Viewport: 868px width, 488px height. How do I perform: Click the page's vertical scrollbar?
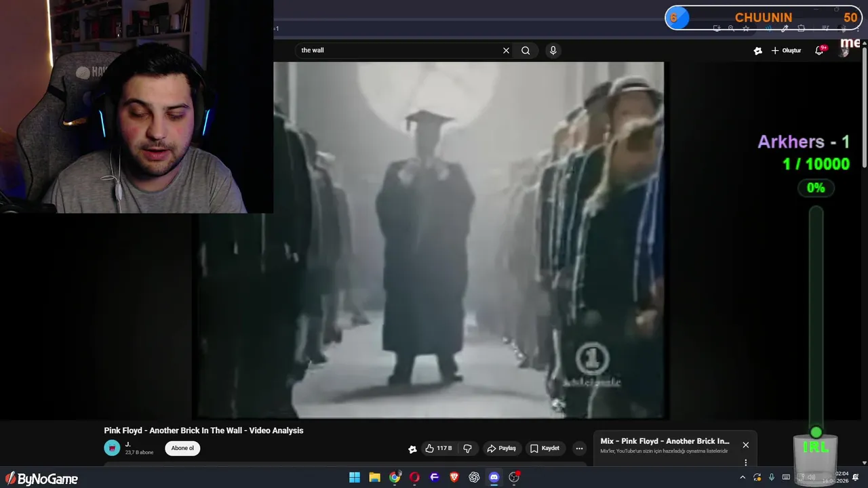coord(865,106)
